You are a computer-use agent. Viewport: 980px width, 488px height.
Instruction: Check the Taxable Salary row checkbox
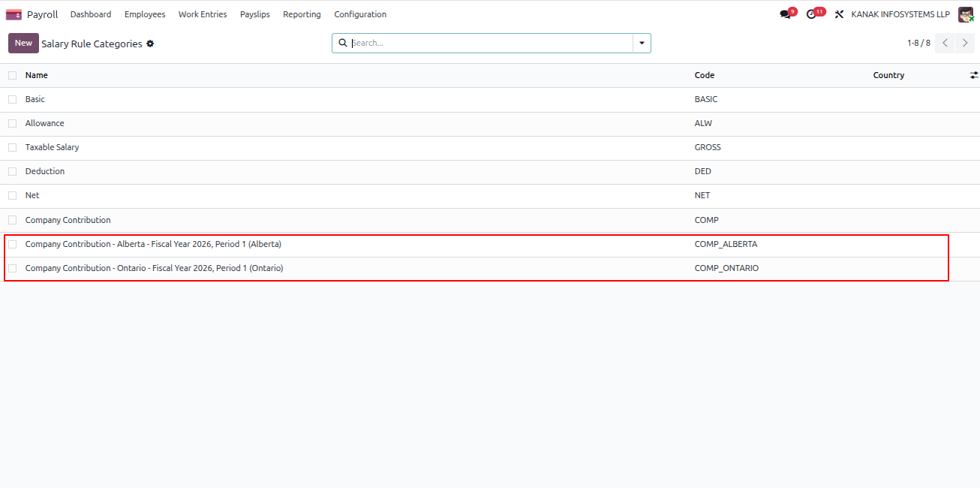[12, 147]
